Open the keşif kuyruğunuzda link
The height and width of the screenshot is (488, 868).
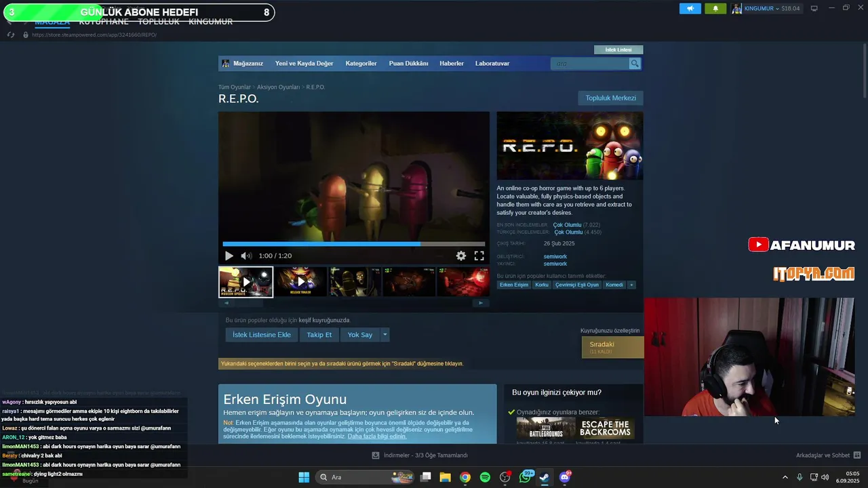324,320
